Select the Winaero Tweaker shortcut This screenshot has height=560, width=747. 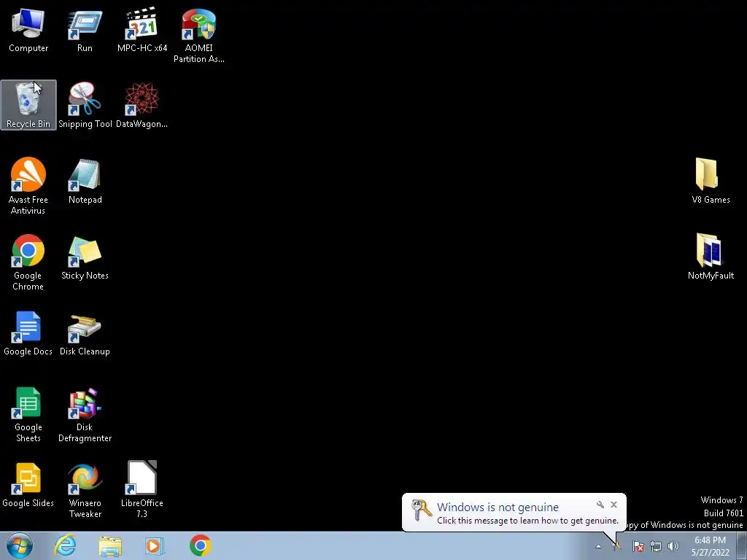click(85, 490)
